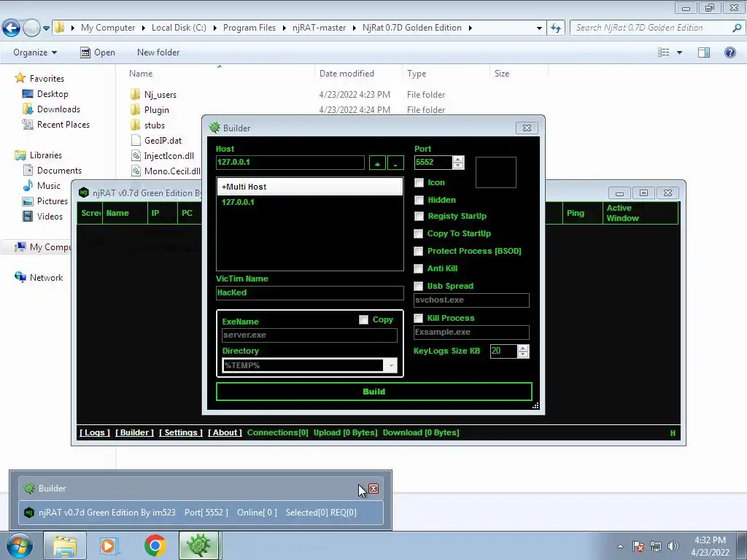Click the New folder toolbar button
Viewport: 747px width, 560px height.
coord(158,52)
